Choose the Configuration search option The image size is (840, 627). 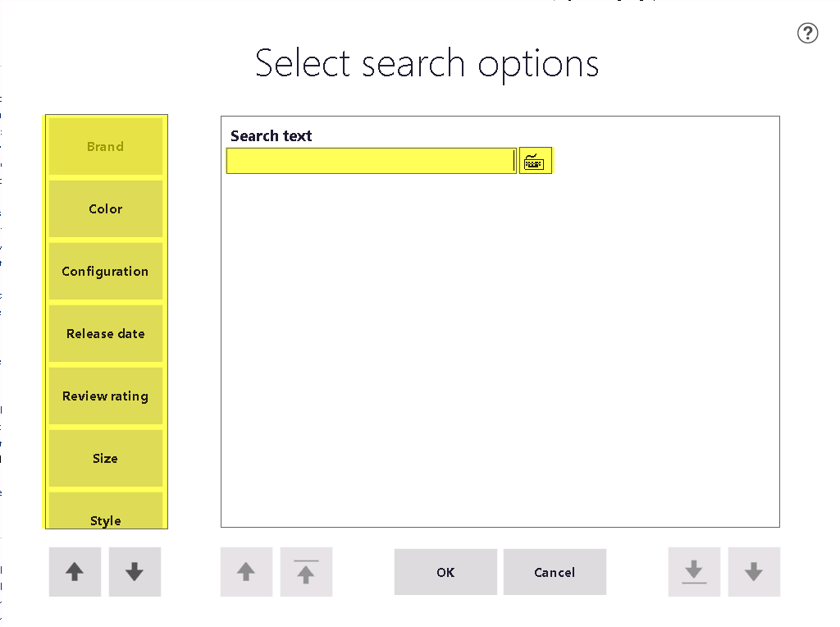tap(106, 271)
